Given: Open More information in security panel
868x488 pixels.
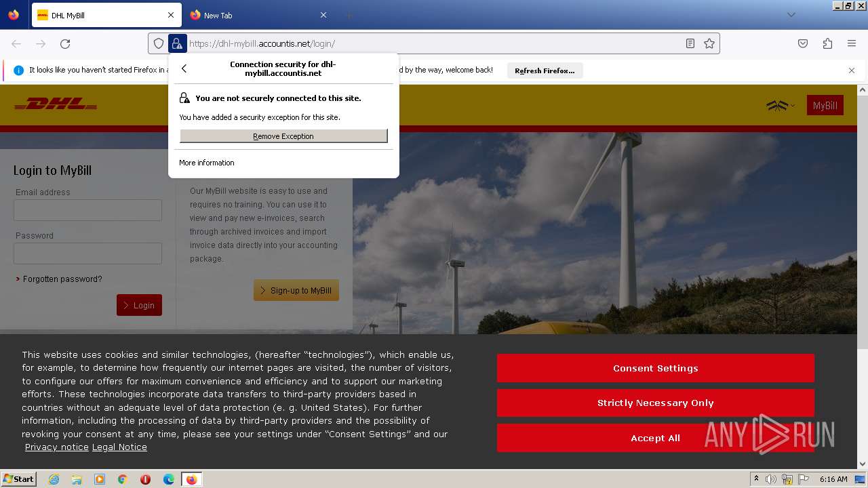Looking at the screenshot, I should pos(207,163).
